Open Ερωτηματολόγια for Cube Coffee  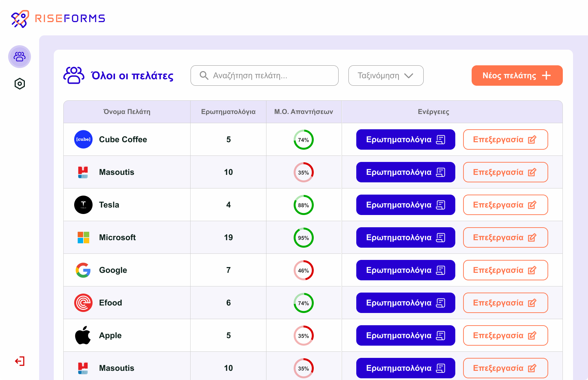[405, 139]
